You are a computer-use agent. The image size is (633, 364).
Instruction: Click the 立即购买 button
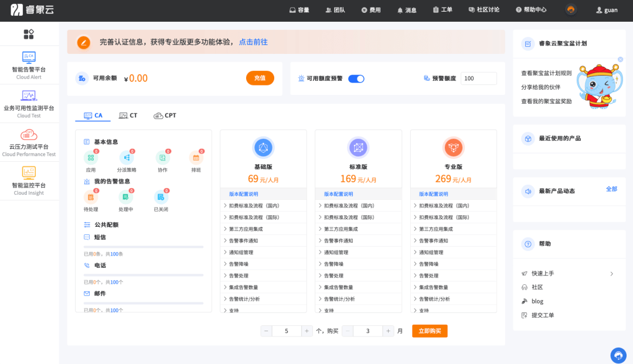point(430,331)
